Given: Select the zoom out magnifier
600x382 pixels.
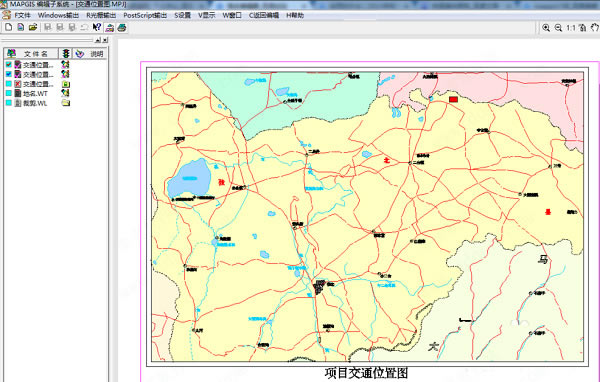Looking at the screenshot, I should point(558,28).
